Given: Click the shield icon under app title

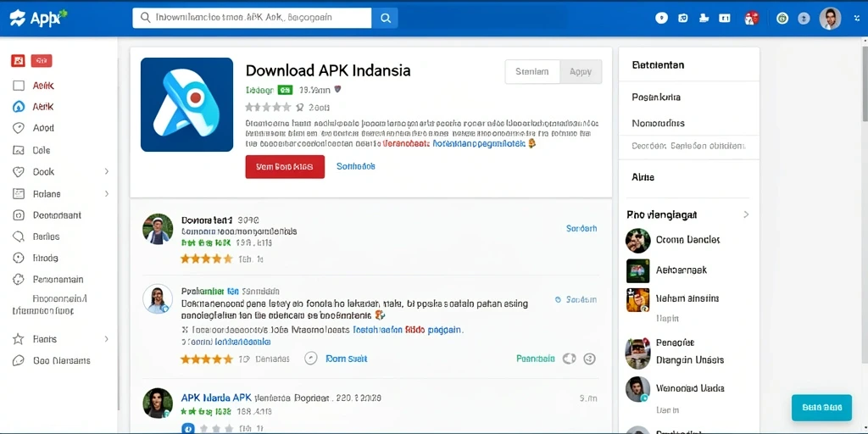Looking at the screenshot, I should coord(337,88).
